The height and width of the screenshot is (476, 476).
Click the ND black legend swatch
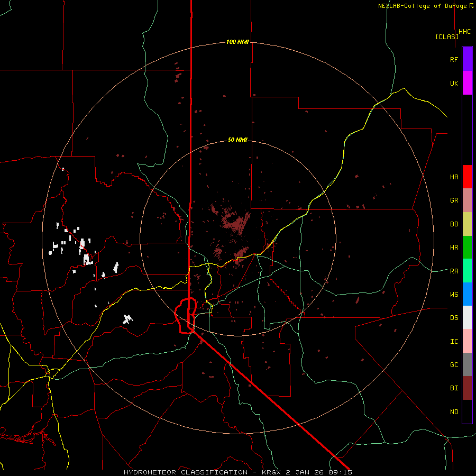(467, 411)
